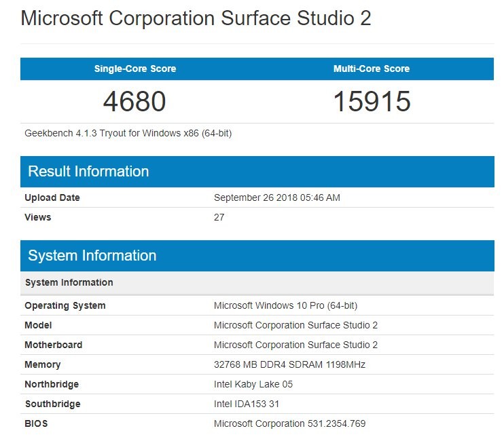Screen dimensions: 504x437
Task: Select the Intel Kaby Lake 05 value
Action: click(x=253, y=384)
